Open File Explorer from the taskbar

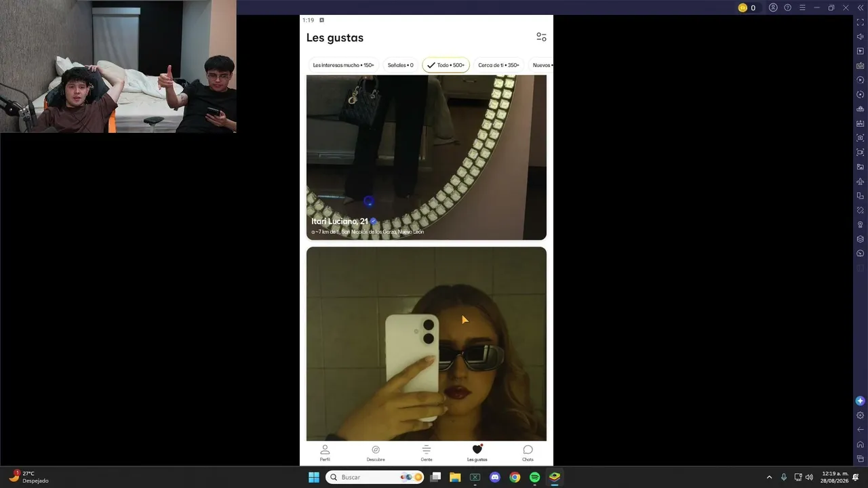pyautogui.click(x=455, y=477)
